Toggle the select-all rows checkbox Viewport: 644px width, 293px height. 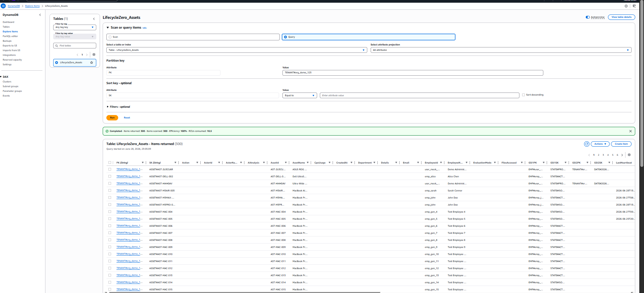coord(110,163)
